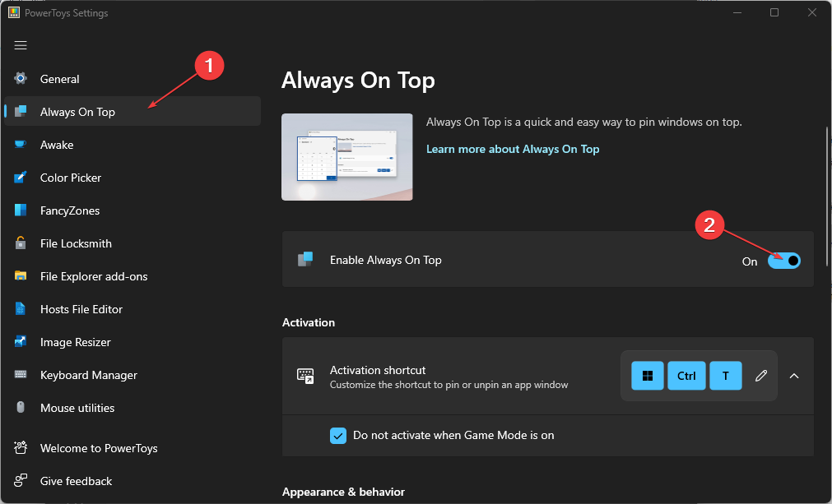832x504 pixels.
Task: Click the File Explorer add-ons folder icon
Action: (21, 275)
